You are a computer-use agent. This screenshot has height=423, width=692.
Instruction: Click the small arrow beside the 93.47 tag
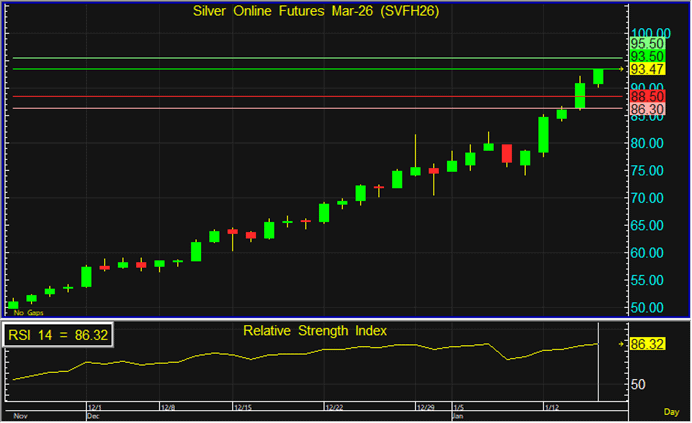(622, 69)
